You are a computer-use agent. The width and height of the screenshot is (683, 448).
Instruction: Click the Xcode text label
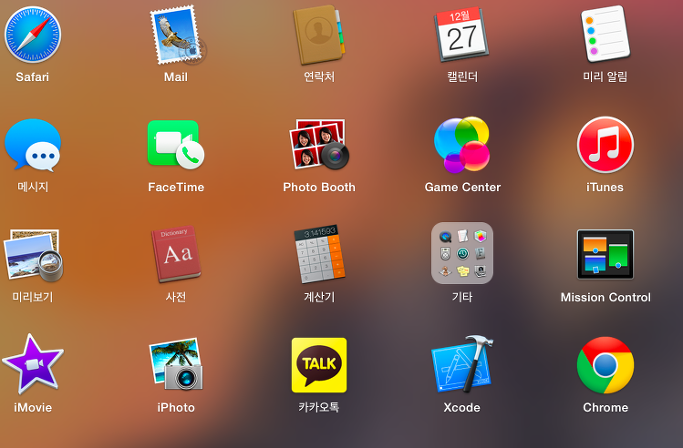pyautogui.click(x=462, y=408)
